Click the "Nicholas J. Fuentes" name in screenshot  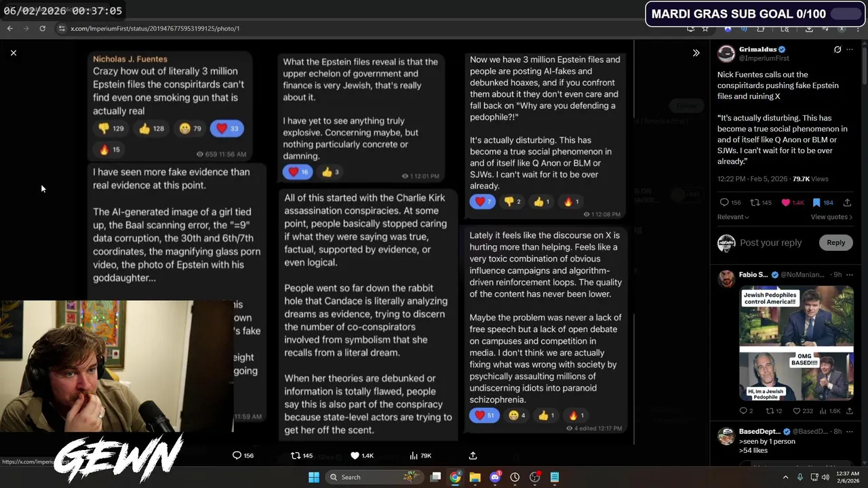(x=130, y=59)
